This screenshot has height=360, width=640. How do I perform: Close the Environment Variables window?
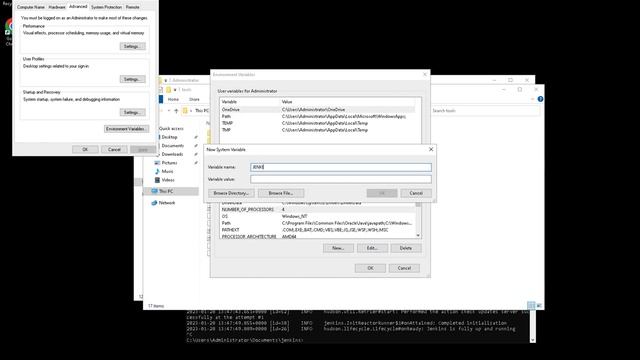424,75
